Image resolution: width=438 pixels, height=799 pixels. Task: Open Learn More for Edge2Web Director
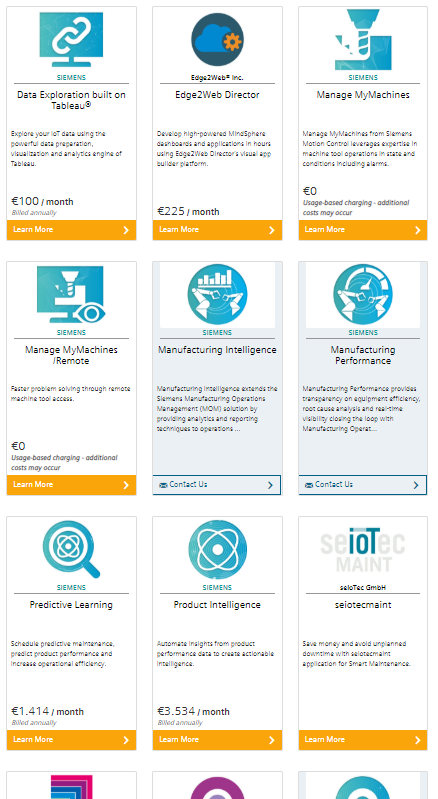coord(217,230)
